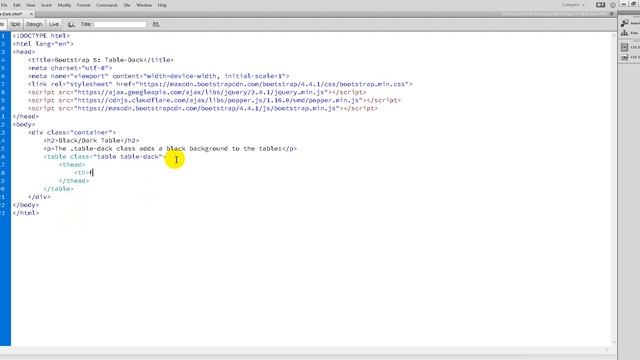Open the Insert panel icon

tap(625, 23)
